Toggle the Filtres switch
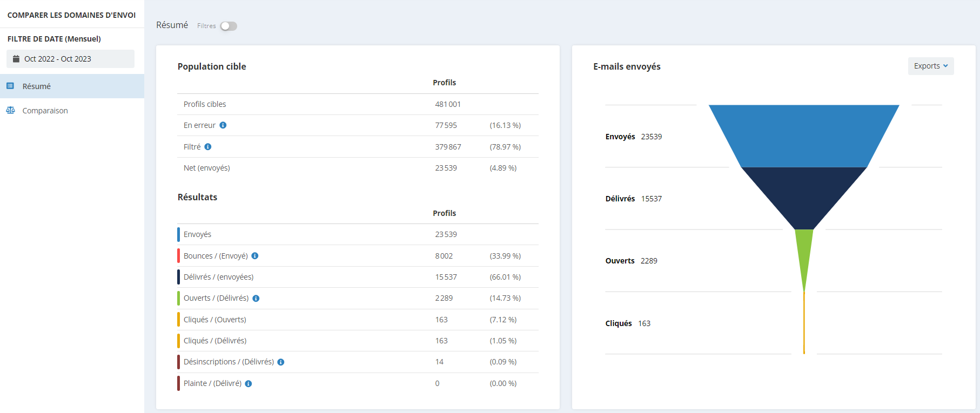The image size is (980, 413). pyautogui.click(x=229, y=26)
